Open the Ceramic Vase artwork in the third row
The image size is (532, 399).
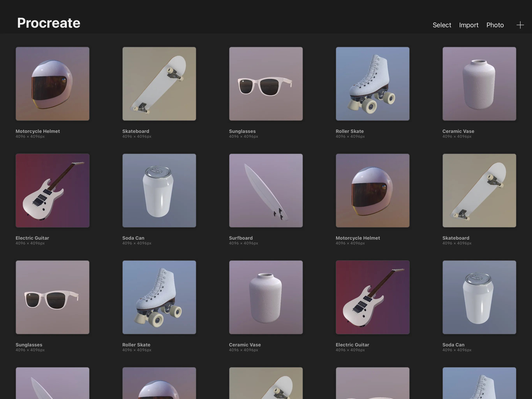click(266, 297)
